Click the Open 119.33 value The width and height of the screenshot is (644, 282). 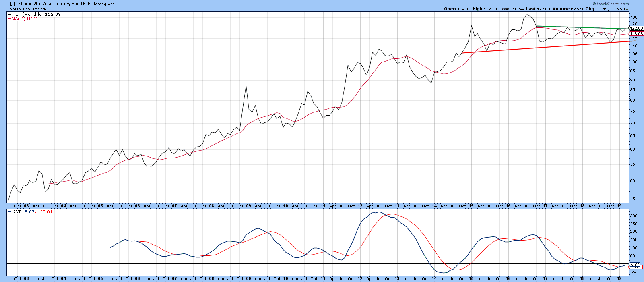click(x=457, y=9)
